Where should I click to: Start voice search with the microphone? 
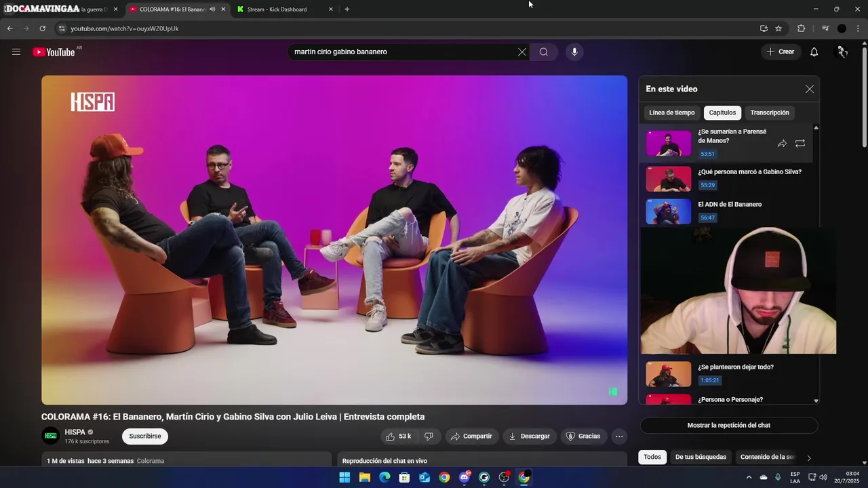(x=574, y=52)
